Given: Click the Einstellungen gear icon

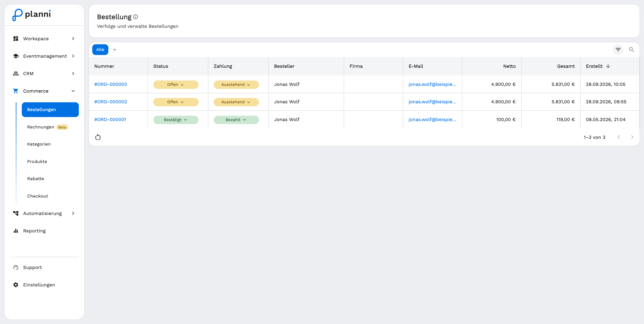Looking at the screenshot, I should [x=16, y=285].
